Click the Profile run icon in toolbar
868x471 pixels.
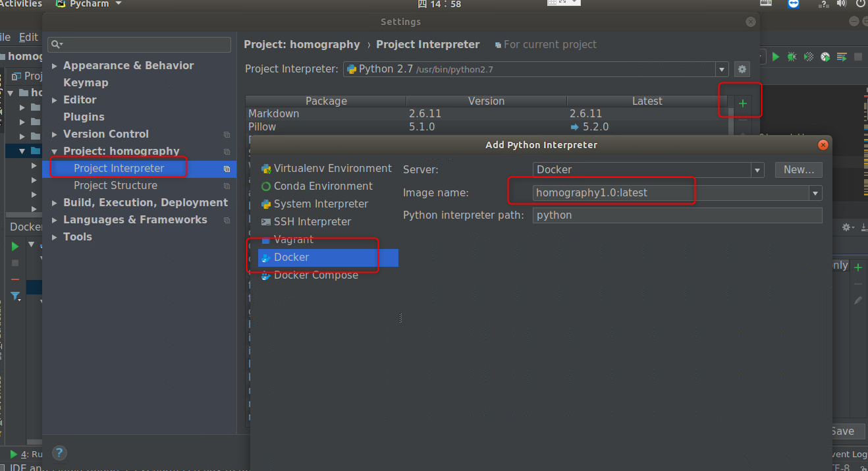(x=825, y=57)
